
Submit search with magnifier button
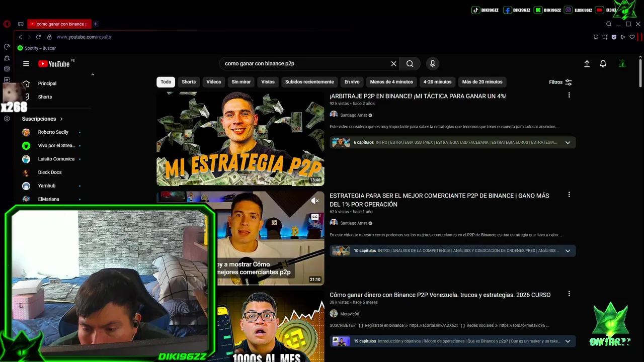pyautogui.click(x=410, y=64)
